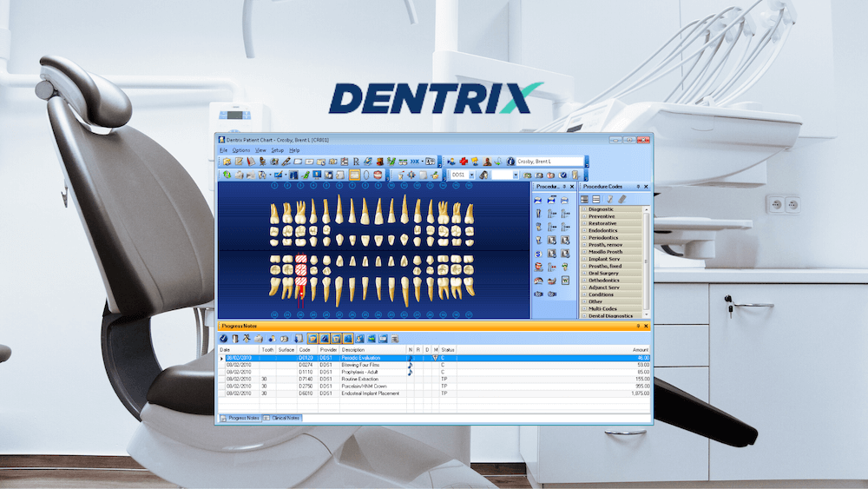Image resolution: width=868 pixels, height=489 pixels.
Task: Click the blue S sealant procedure button
Action: 539,254
